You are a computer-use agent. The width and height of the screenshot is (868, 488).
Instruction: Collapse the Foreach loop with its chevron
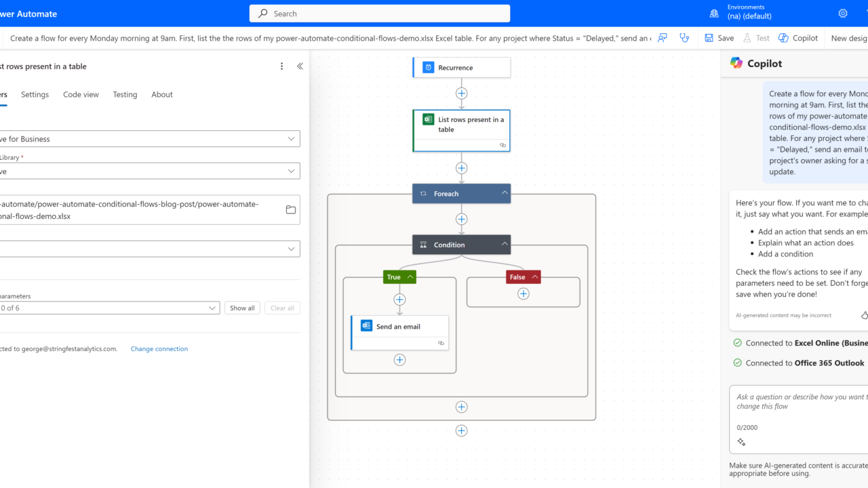pyautogui.click(x=505, y=193)
